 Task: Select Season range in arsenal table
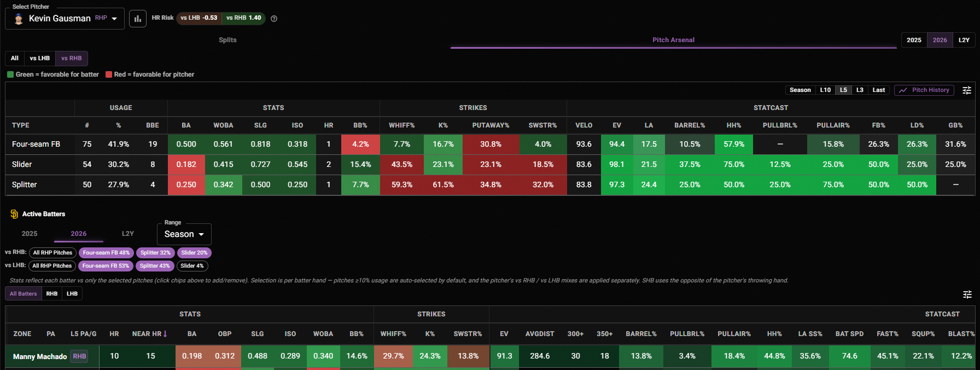[x=800, y=90]
